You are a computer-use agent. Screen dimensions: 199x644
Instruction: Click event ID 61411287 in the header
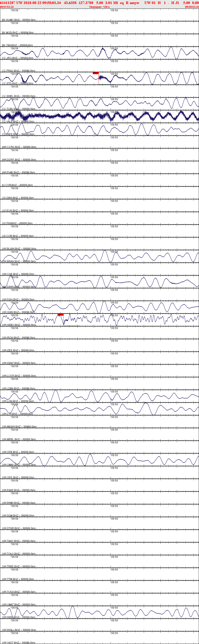tap(8, 3)
